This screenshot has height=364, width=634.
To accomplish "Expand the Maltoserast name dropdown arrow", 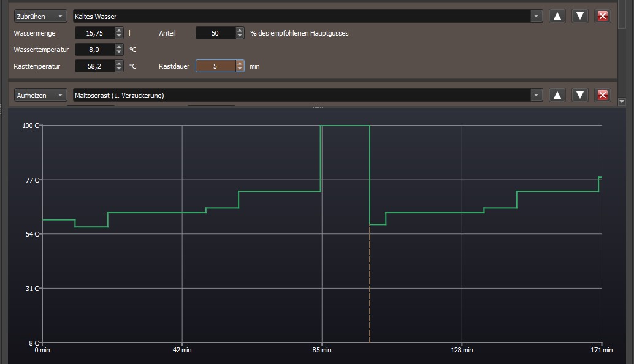I will (537, 95).
